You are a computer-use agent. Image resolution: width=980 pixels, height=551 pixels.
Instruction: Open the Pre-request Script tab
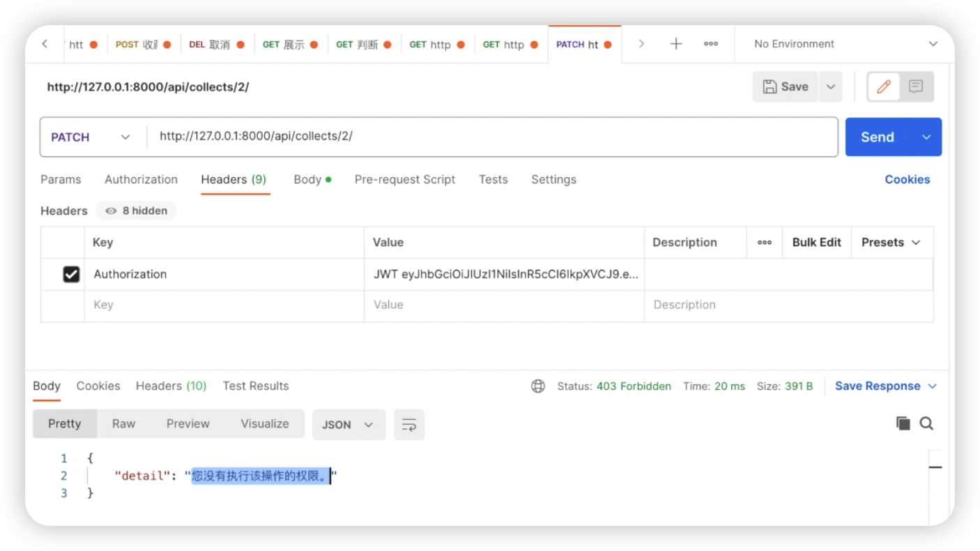[404, 179]
